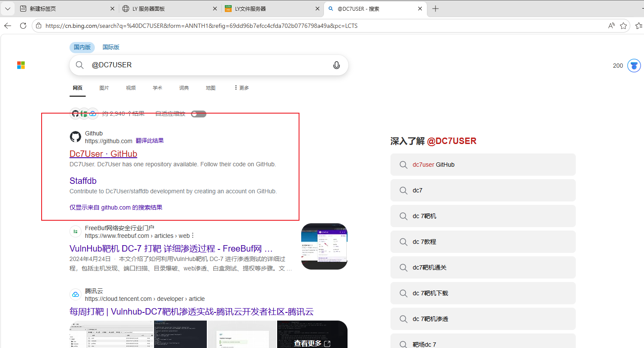Toggle the 自适应缩放 switch
The image size is (644, 348).
point(199,114)
